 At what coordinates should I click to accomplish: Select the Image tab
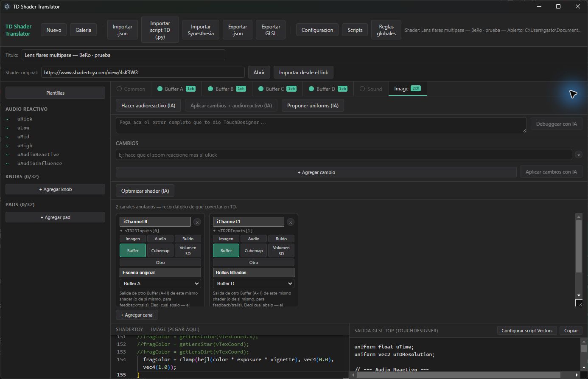(x=407, y=89)
